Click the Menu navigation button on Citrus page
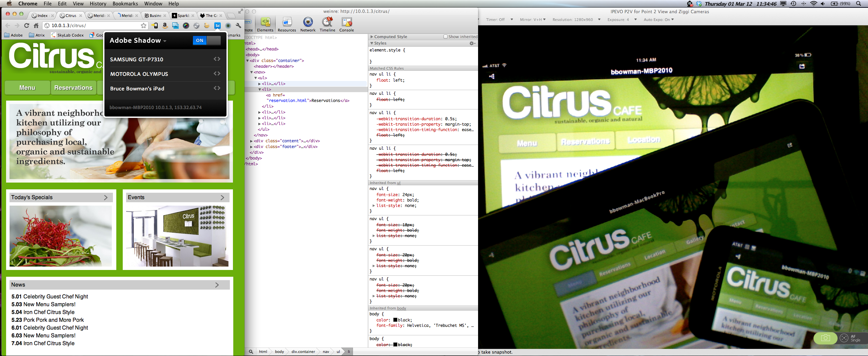868x356 pixels. point(27,88)
